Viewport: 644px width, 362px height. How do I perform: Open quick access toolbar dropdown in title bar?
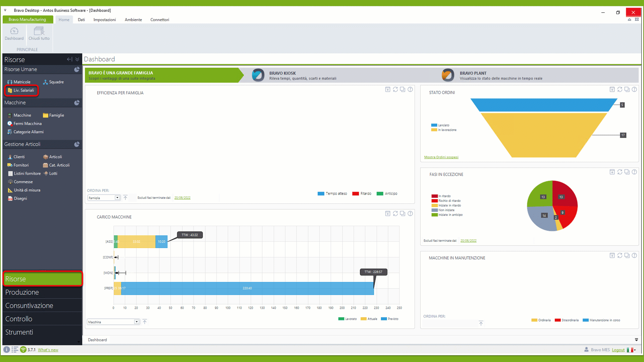coord(5,10)
